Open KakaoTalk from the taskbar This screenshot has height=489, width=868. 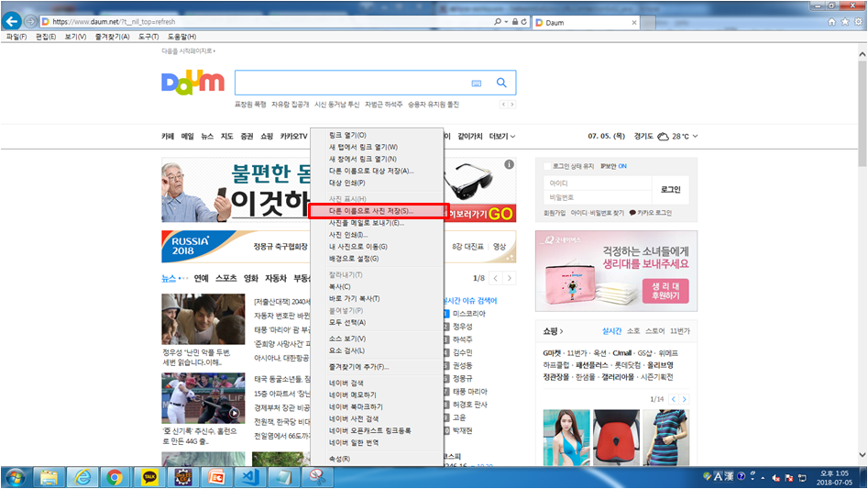(x=148, y=477)
